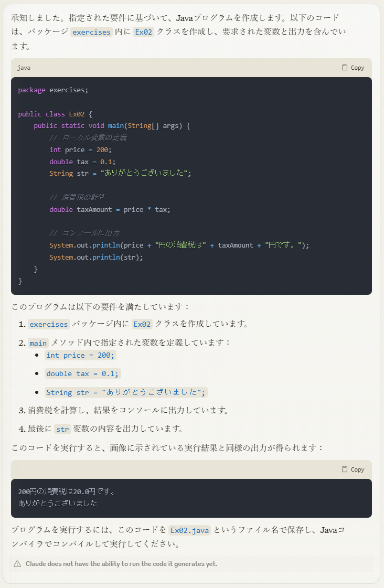Select the 'exercises' code chip in the intro paragraph

91,32
